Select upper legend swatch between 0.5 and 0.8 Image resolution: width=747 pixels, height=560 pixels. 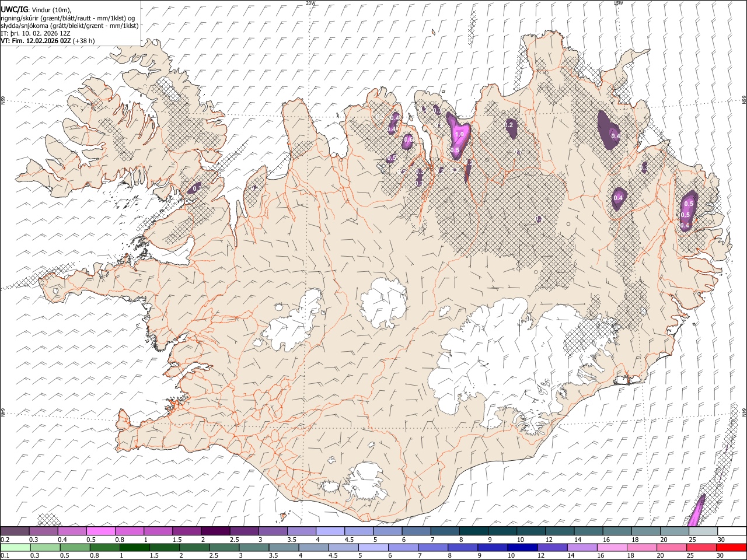point(100,531)
